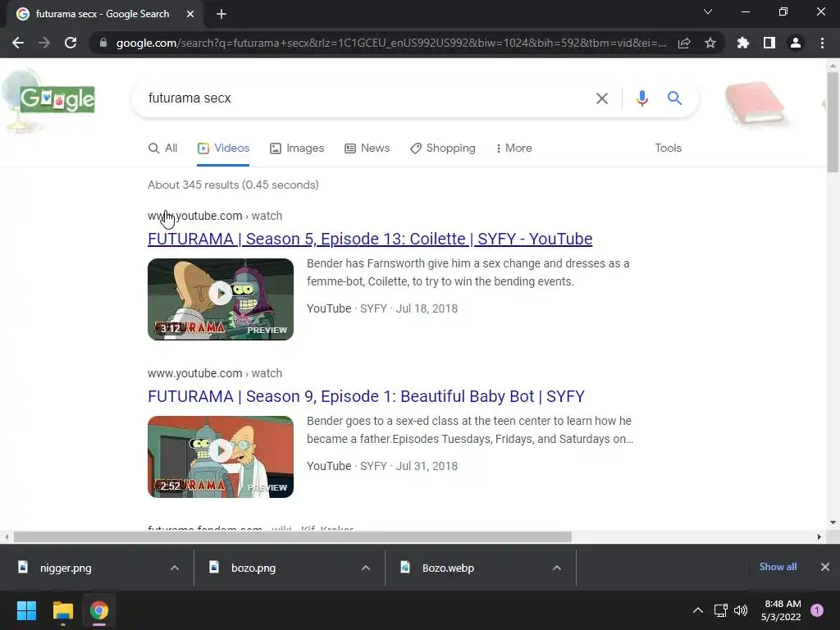Image resolution: width=840 pixels, height=630 pixels.
Task: Open the Extensions puzzle icon
Action: (742, 43)
